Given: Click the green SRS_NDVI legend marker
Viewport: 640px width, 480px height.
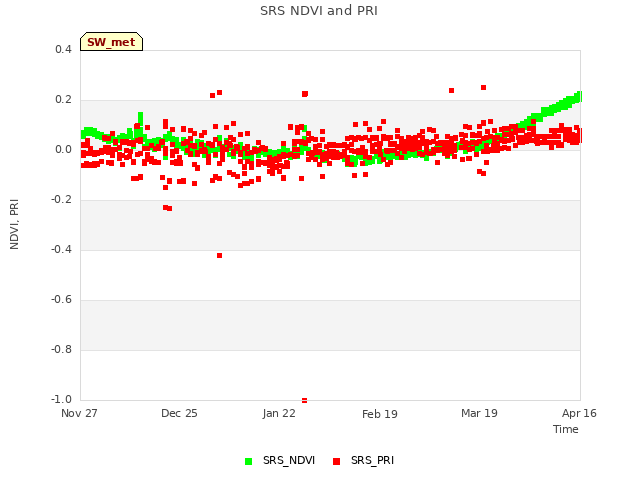Looking at the screenshot, I should tap(248, 461).
